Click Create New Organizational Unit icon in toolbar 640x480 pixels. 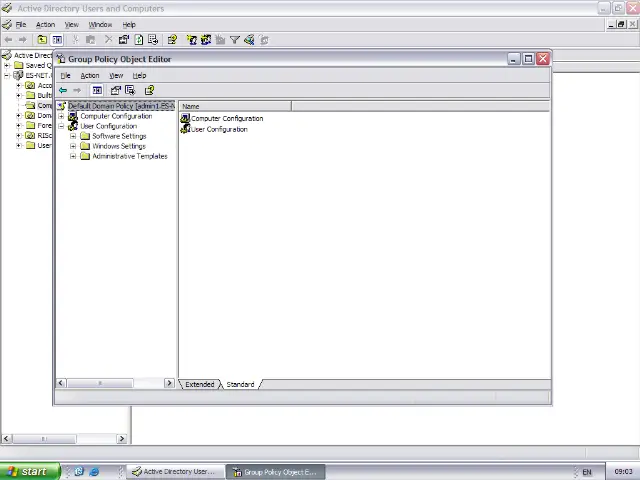pyautogui.click(x=220, y=40)
